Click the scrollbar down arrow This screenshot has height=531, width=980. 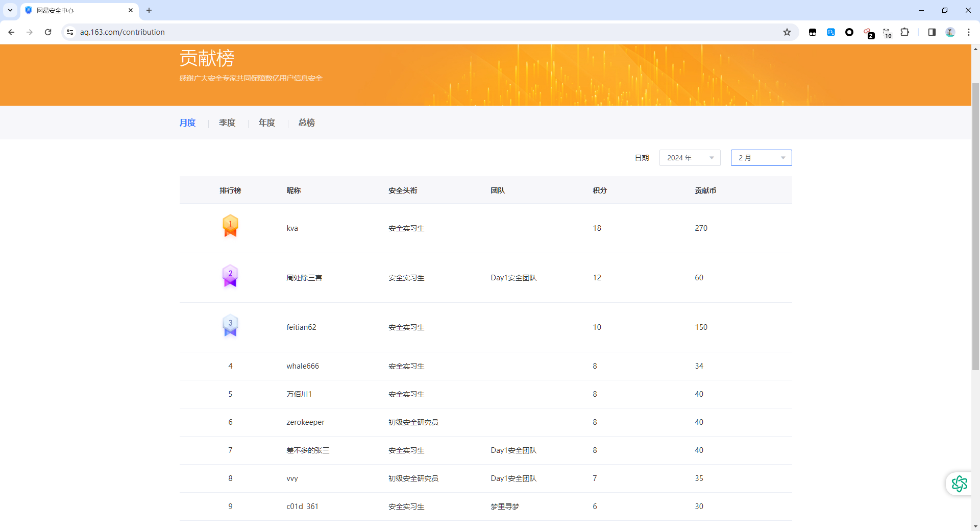975,526
